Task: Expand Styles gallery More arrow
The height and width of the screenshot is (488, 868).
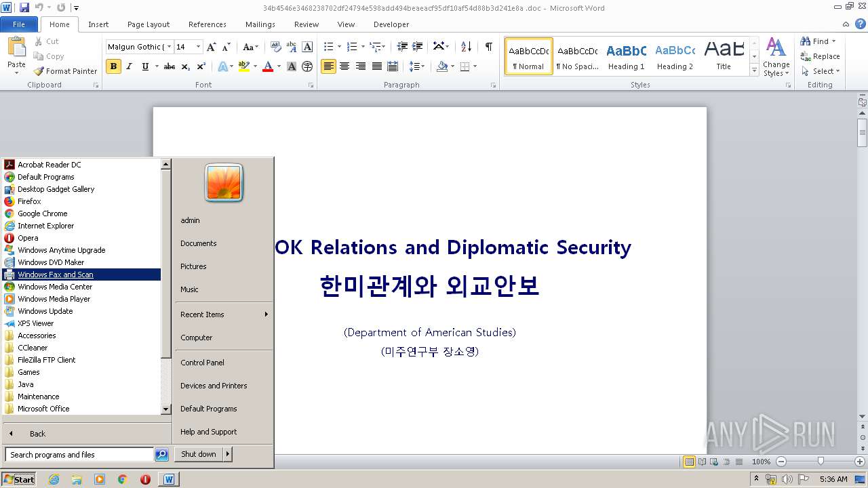Action: pos(754,70)
